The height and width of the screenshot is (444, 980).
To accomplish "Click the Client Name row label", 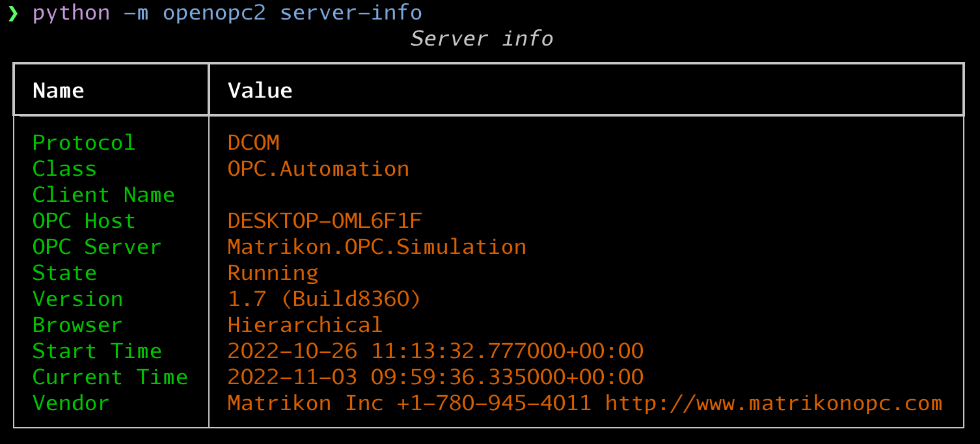I will (x=103, y=194).
